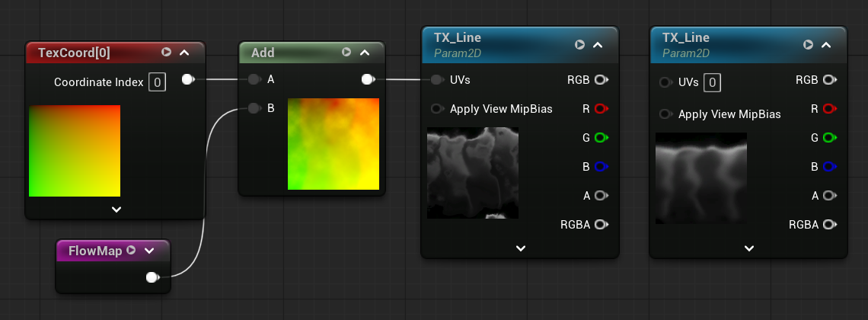Click red R output pin on right TX_Line
The image size is (868, 320).
point(829,108)
